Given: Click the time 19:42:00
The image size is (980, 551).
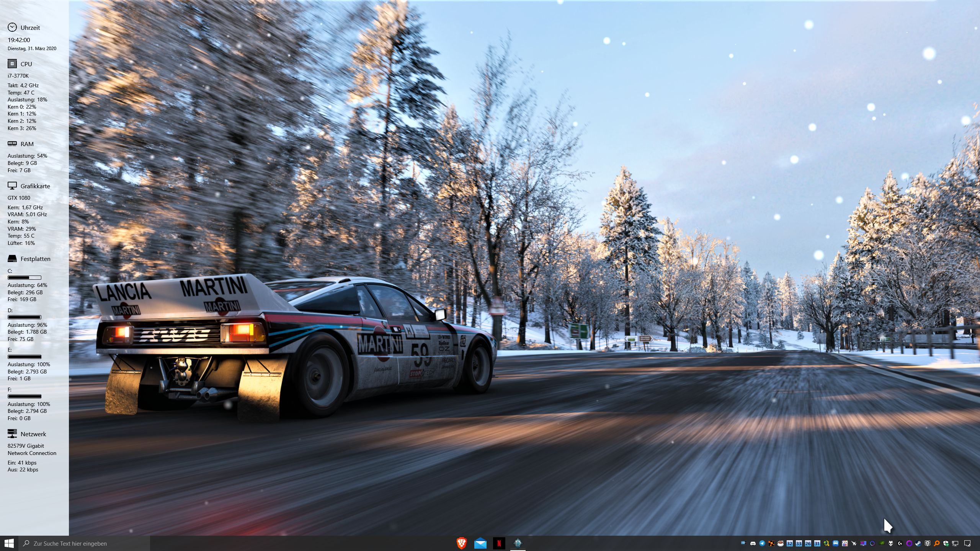Looking at the screenshot, I should point(19,40).
